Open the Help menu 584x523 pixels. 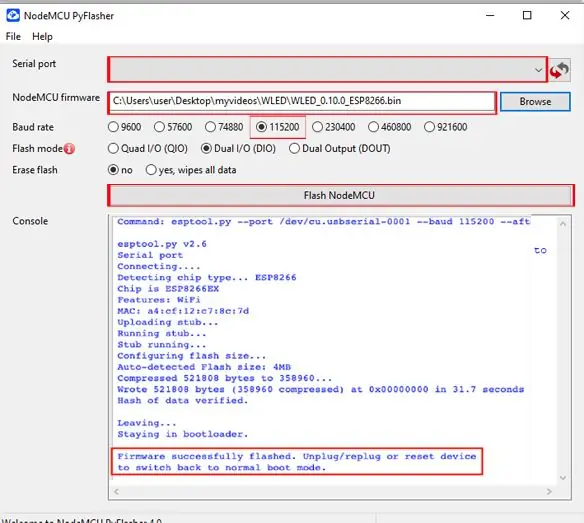[x=42, y=37]
